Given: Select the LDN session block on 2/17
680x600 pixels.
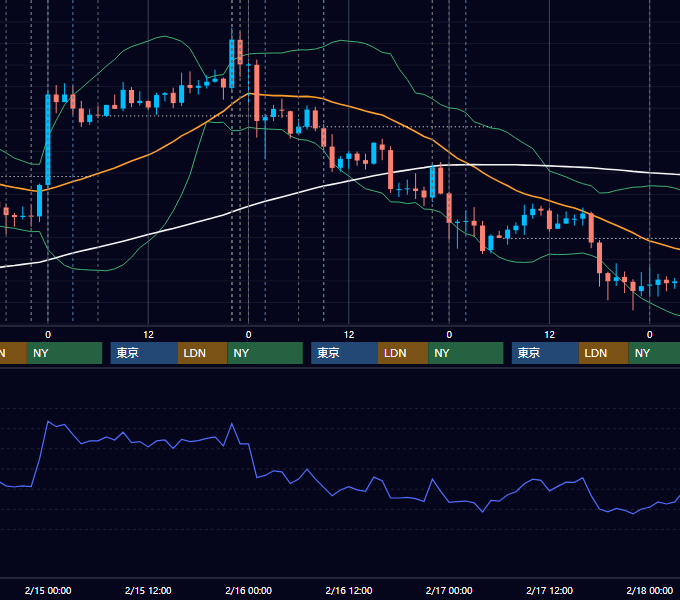Looking at the screenshot, I should (604, 353).
